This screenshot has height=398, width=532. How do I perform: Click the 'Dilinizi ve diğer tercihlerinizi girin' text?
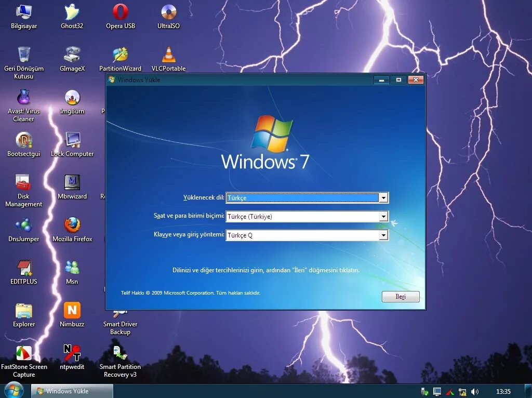click(x=266, y=270)
